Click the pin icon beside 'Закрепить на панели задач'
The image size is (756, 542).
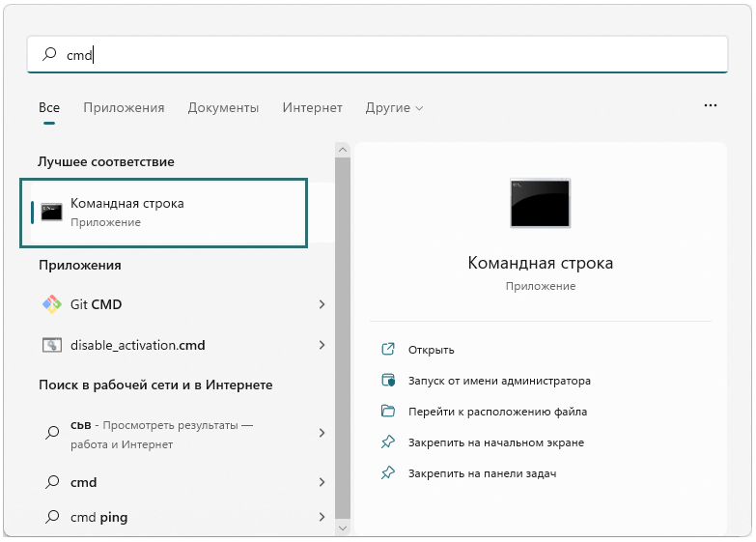point(388,473)
